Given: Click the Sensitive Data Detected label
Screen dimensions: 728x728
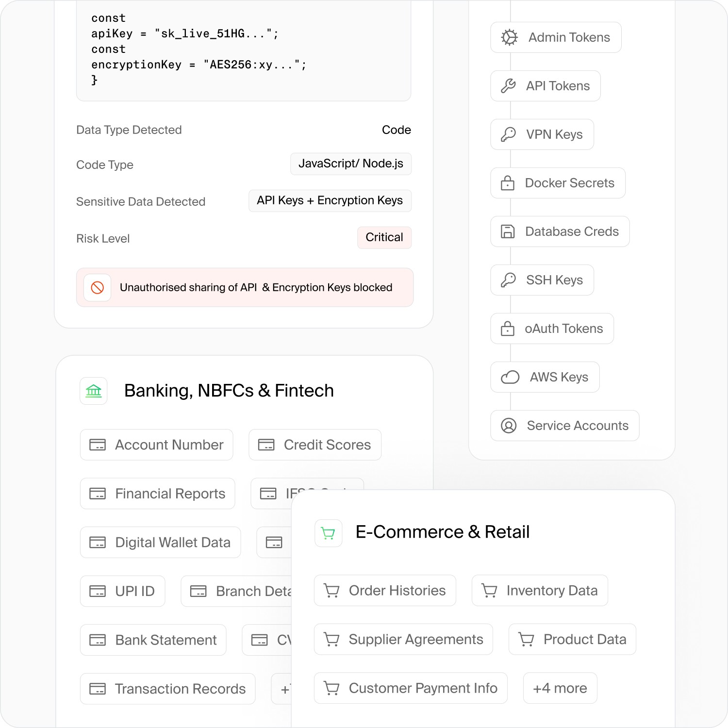Looking at the screenshot, I should 141,201.
